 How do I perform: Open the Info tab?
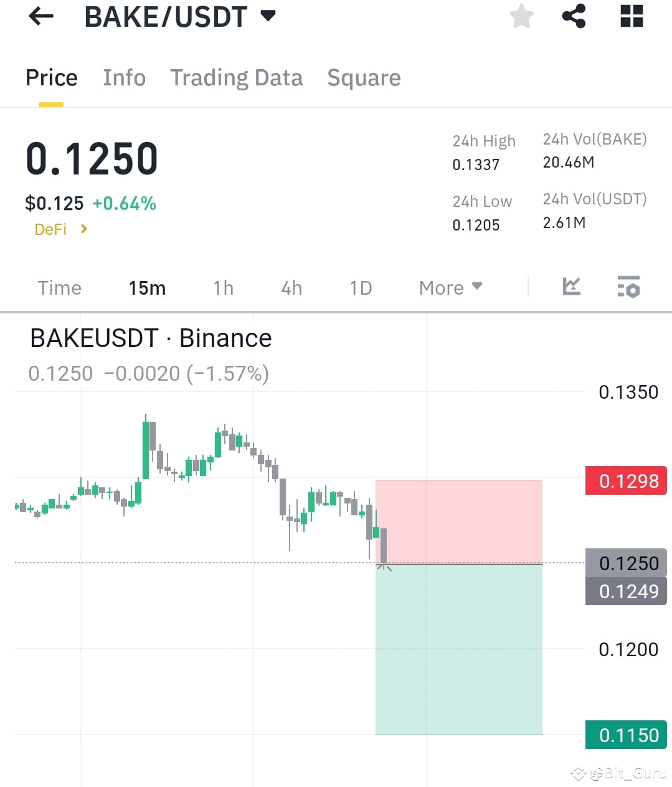pos(124,77)
